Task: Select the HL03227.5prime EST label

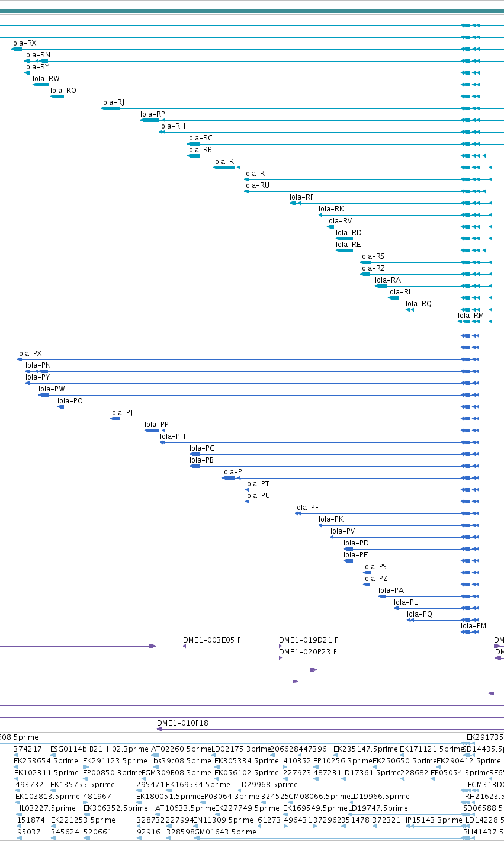Action: (x=46, y=808)
